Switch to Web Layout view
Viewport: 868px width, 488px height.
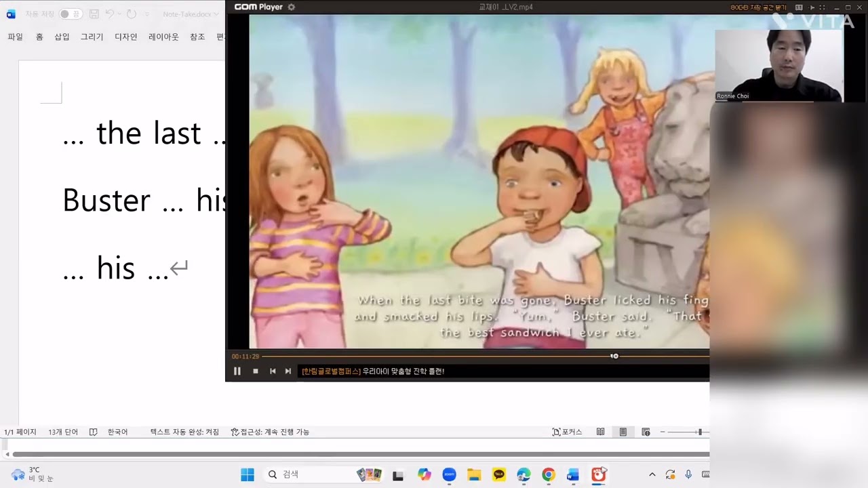pyautogui.click(x=646, y=432)
